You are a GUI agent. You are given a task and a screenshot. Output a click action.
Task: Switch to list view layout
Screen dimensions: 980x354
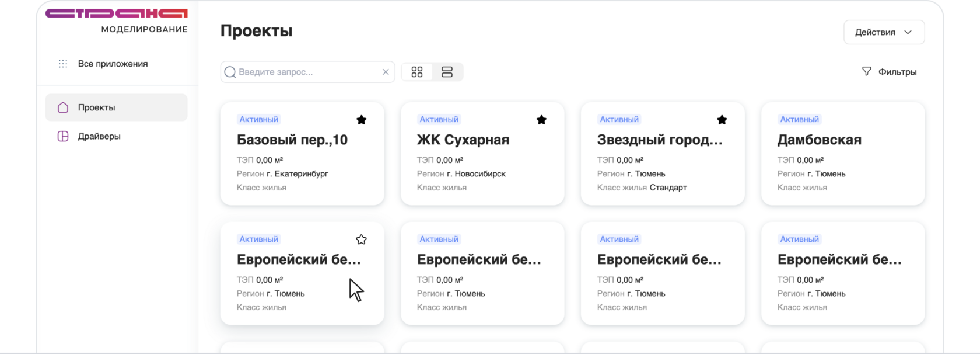(x=447, y=72)
